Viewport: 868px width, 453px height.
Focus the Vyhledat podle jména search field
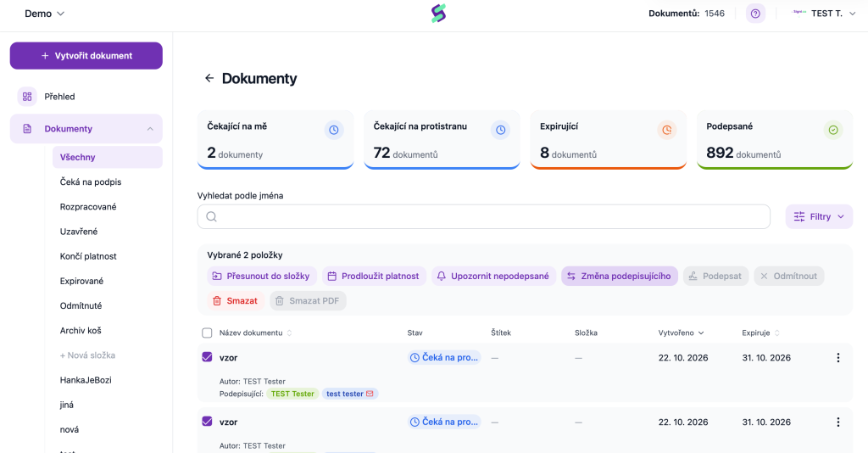pos(483,216)
